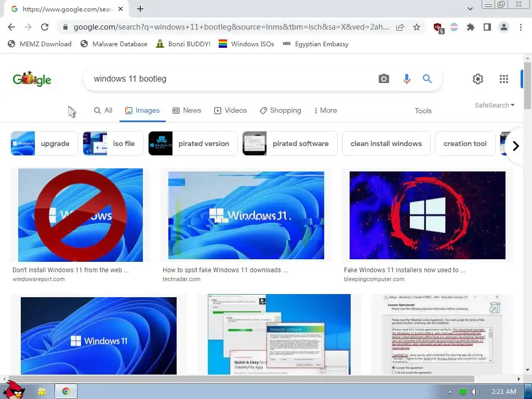Open Egyptian Embassy bookmark
This screenshot has height=399, width=532.
(315, 44)
